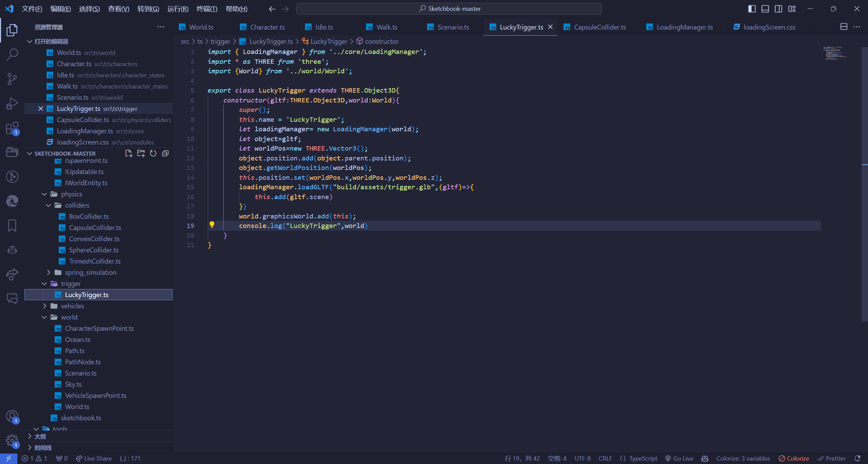Click the Sketchbook-master command center search
Viewport: 868px width, 464px height.
coord(449,9)
